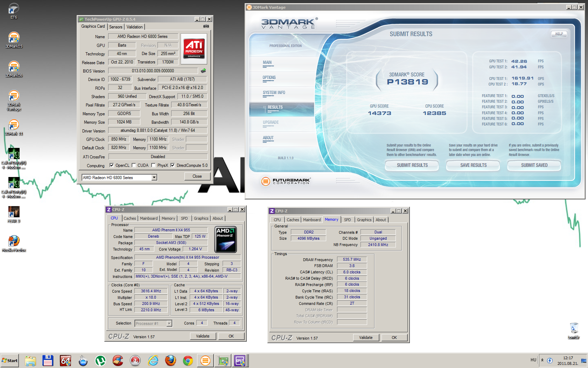Click SUBMIT SAVED button
The image size is (588, 368).
tap(534, 165)
